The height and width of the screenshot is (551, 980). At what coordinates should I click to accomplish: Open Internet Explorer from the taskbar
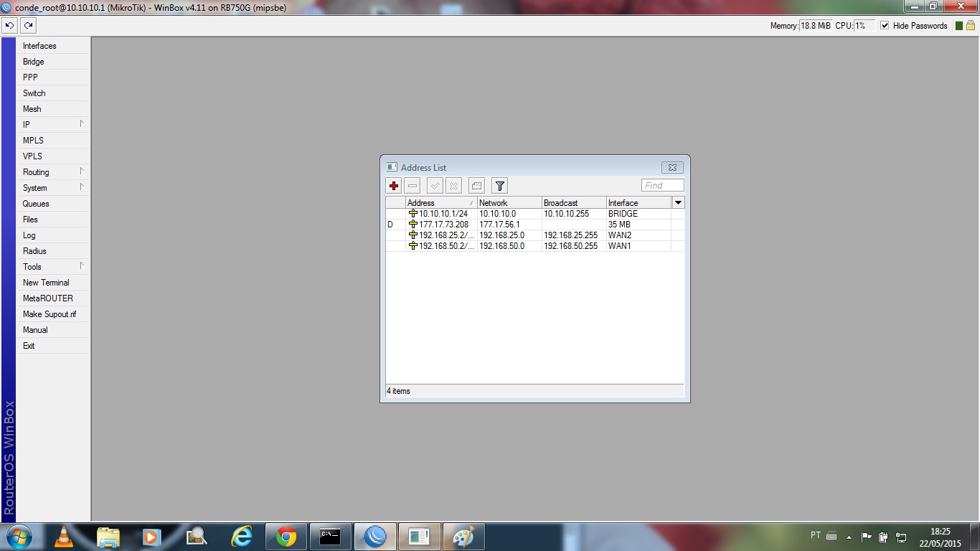[241, 537]
